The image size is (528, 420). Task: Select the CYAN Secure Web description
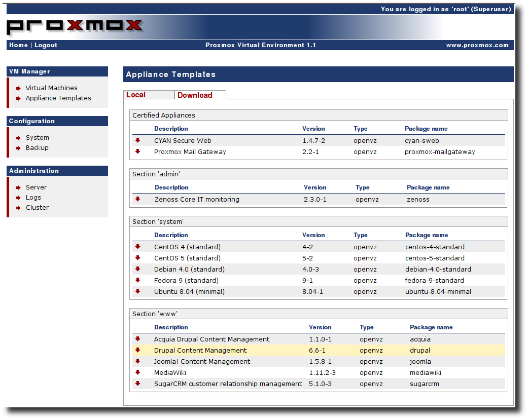[x=183, y=140]
